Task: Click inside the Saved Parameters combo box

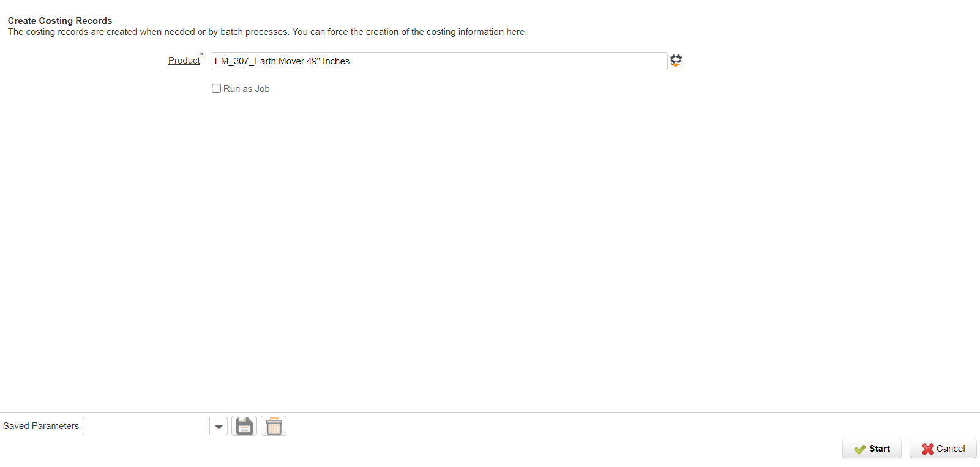Action: 146,426
